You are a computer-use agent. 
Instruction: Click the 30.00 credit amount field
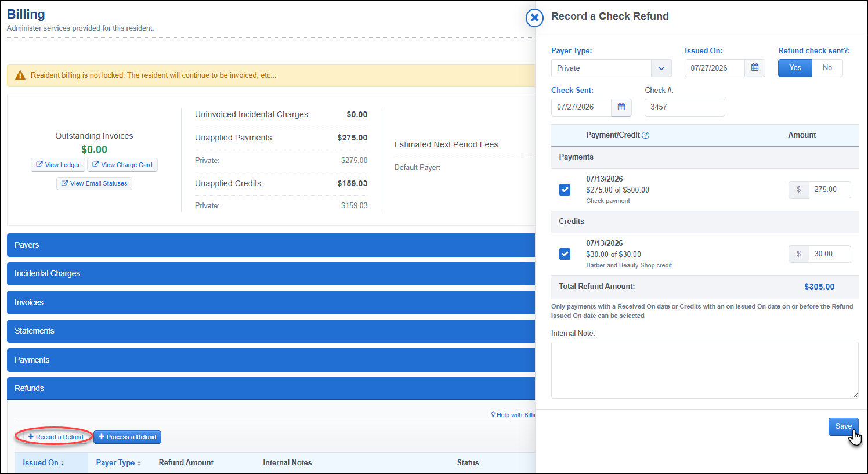[x=830, y=254]
